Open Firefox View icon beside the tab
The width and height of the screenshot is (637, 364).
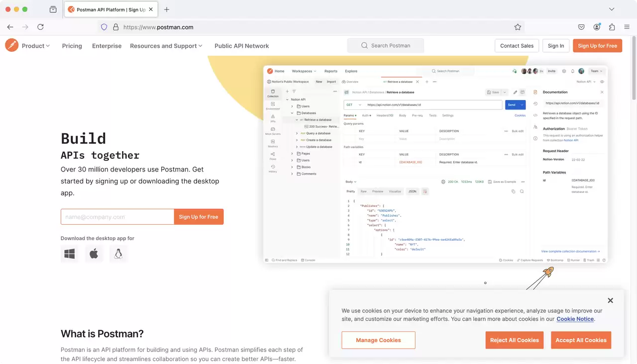click(53, 9)
